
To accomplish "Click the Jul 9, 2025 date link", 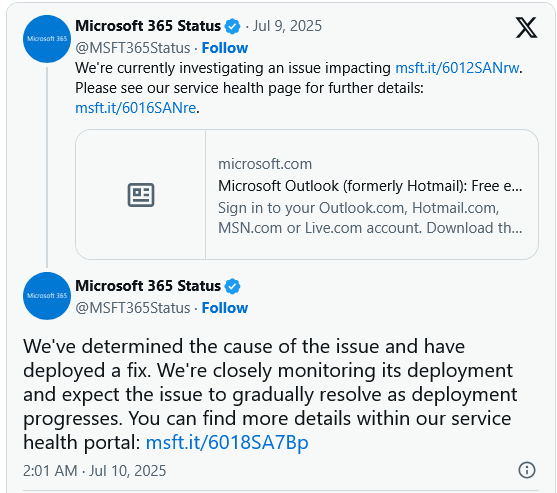I will [287, 26].
